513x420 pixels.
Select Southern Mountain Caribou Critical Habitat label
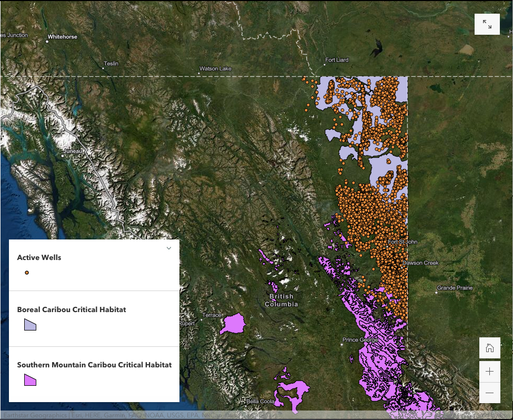point(94,364)
